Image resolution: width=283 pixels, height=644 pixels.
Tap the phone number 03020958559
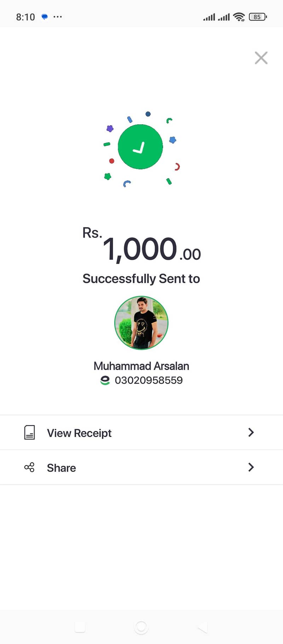point(149,380)
